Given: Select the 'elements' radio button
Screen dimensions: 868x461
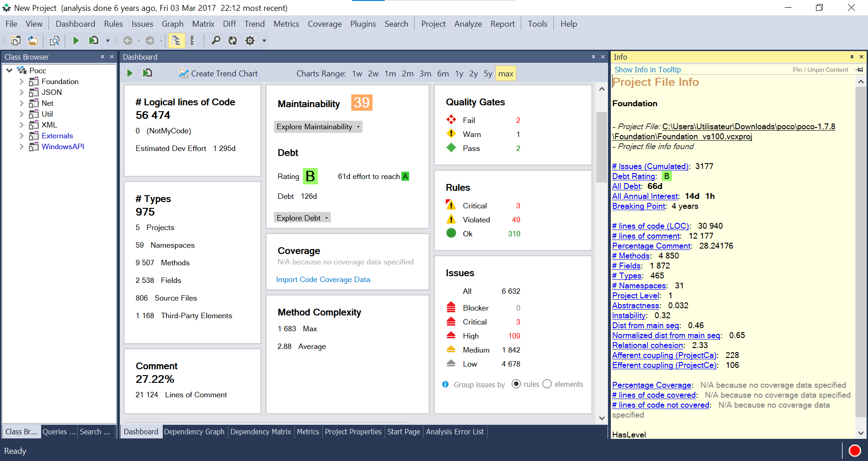Looking at the screenshot, I should pyautogui.click(x=547, y=384).
